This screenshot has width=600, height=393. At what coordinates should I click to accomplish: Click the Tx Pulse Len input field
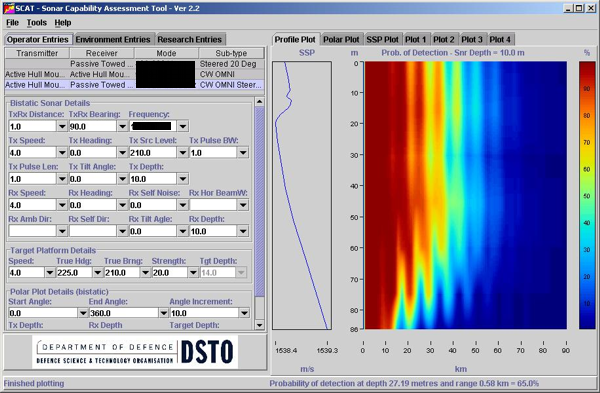click(33, 179)
